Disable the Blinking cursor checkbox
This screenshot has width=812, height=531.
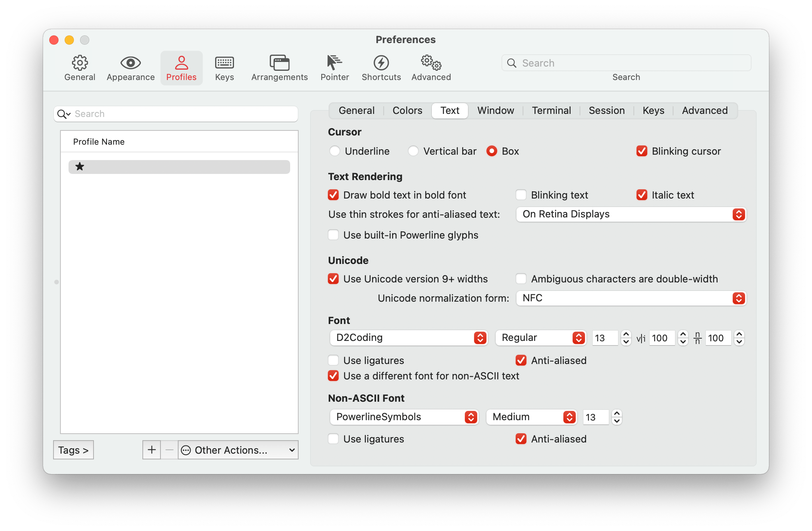pos(642,151)
